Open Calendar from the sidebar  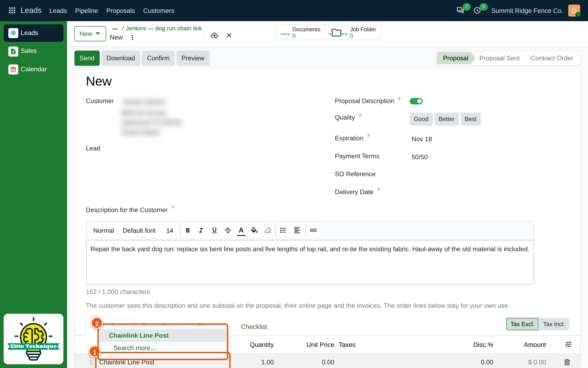click(x=33, y=69)
